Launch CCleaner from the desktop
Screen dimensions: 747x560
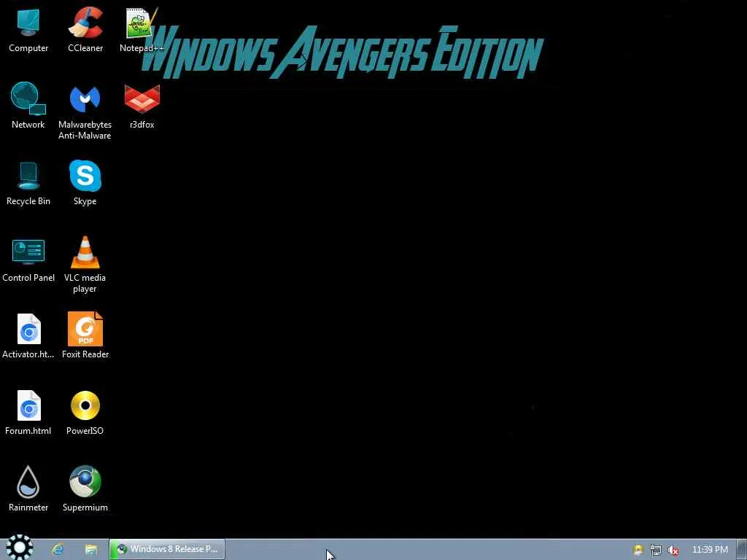pos(85,29)
